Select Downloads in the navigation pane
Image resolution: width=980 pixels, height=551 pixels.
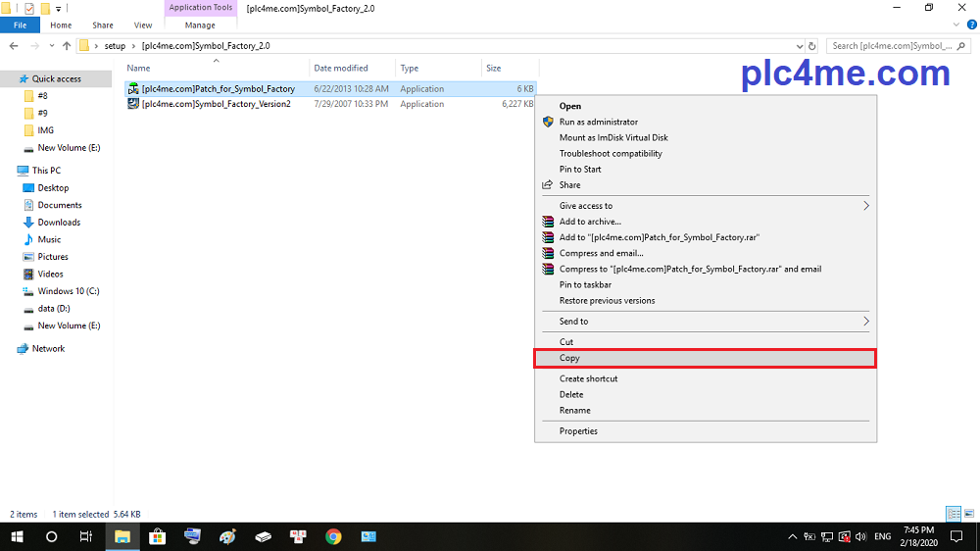pos(59,223)
